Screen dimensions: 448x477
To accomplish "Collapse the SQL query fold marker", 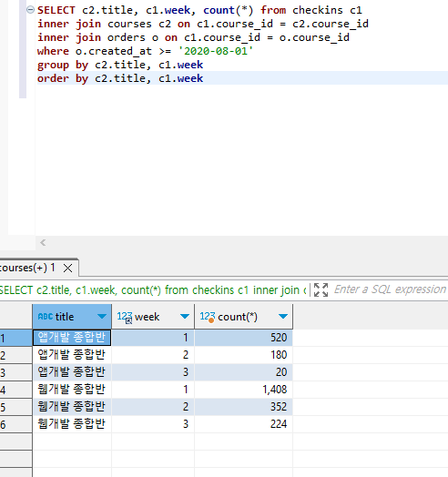I will click(30, 10).
